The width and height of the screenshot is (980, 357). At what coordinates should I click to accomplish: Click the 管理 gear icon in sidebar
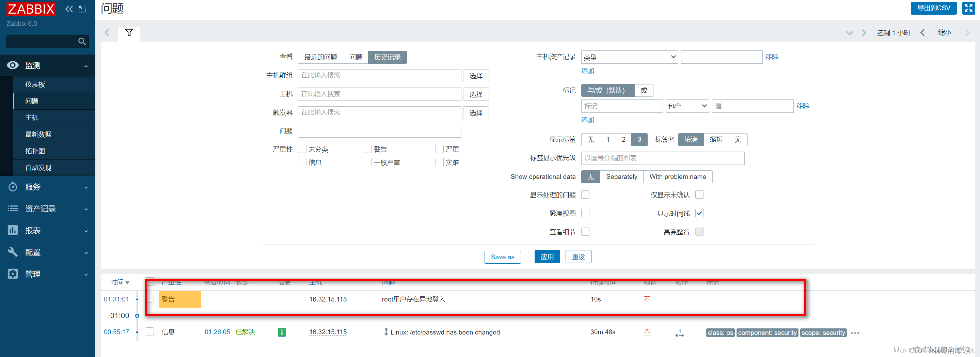coord(13,274)
